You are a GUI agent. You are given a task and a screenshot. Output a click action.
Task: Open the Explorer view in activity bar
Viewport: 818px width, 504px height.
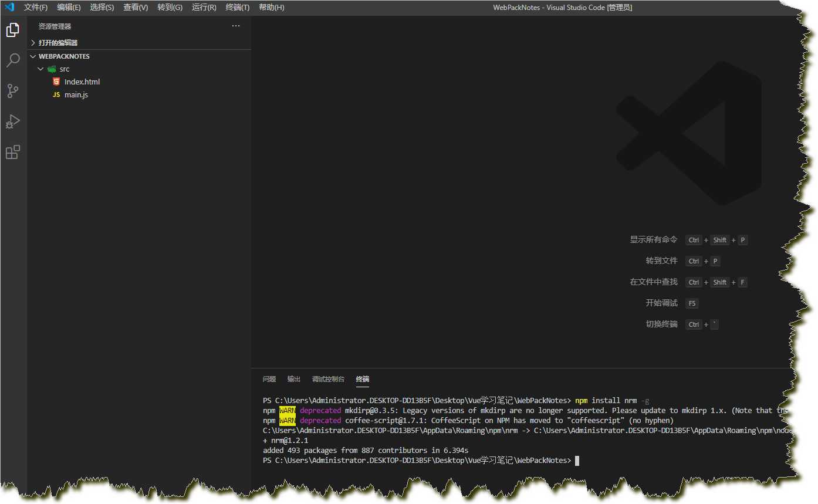(x=13, y=30)
